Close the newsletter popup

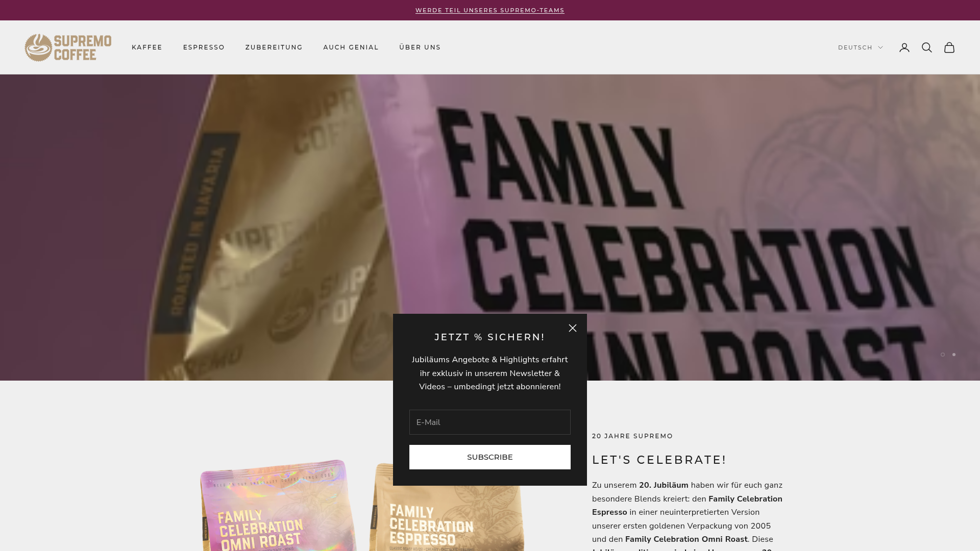point(573,328)
